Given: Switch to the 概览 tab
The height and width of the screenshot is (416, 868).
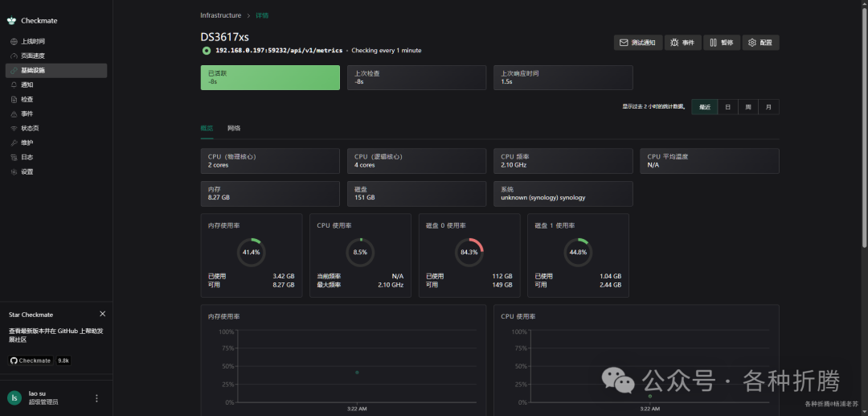Looking at the screenshot, I should [x=207, y=129].
